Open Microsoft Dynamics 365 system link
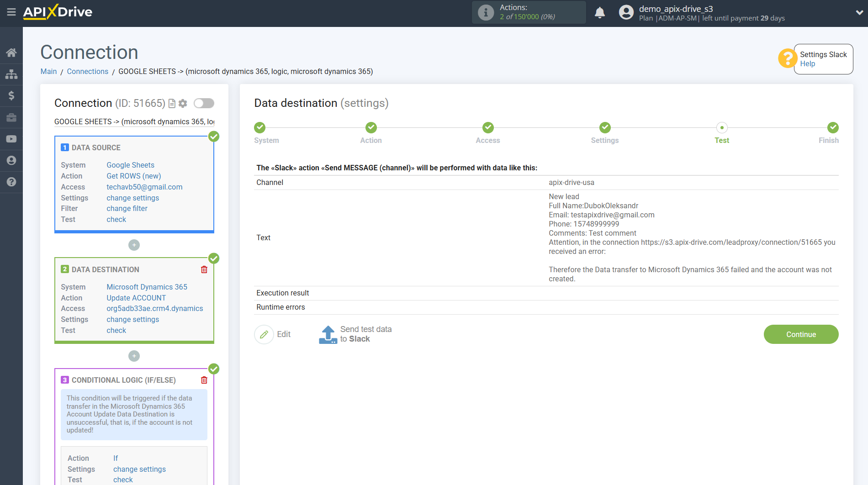The width and height of the screenshot is (868, 485). click(147, 287)
